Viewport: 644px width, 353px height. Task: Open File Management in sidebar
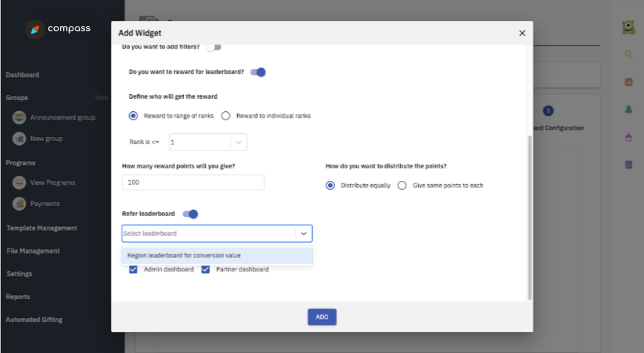33,251
